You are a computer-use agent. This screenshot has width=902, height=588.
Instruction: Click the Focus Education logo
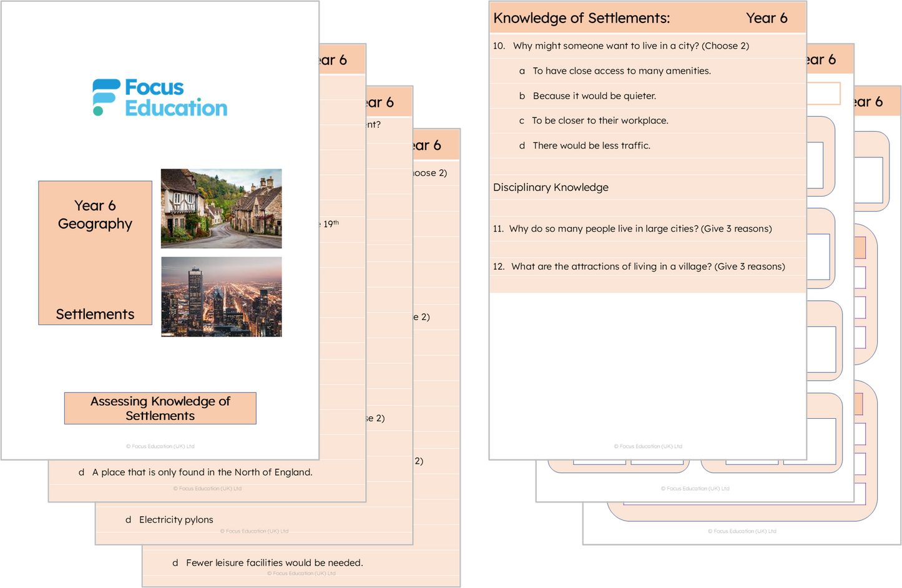tap(160, 97)
